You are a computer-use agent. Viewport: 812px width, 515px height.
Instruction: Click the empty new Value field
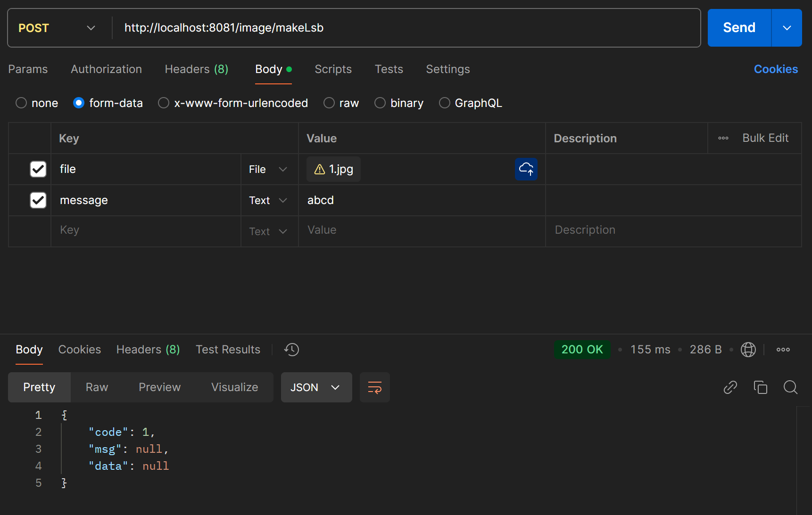422,231
